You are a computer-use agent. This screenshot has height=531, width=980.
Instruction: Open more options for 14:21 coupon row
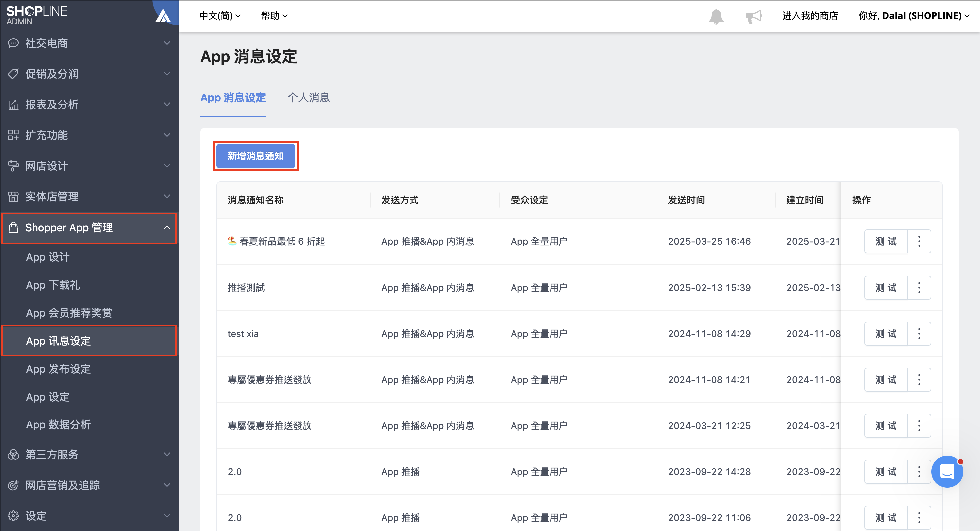click(919, 380)
